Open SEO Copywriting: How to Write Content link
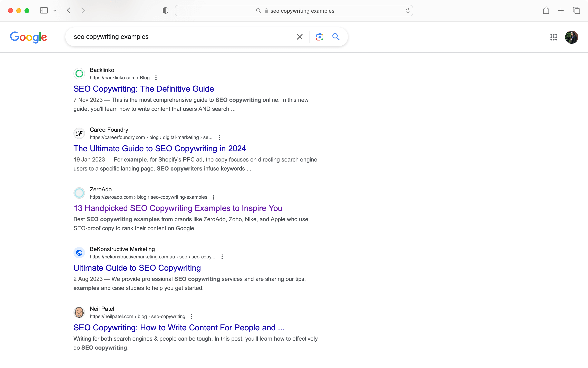Viewport: 588px width, 368px height. click(x=179, y=328)
